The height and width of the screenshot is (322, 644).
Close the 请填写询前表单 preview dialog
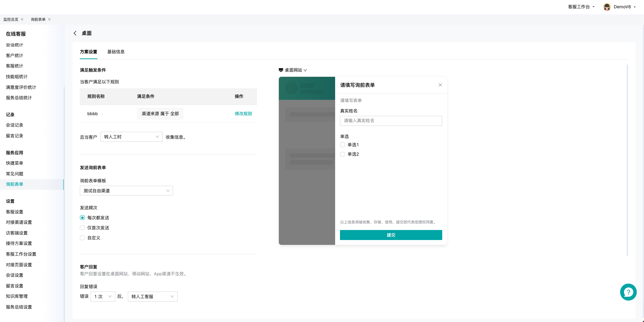click(440, 85)
